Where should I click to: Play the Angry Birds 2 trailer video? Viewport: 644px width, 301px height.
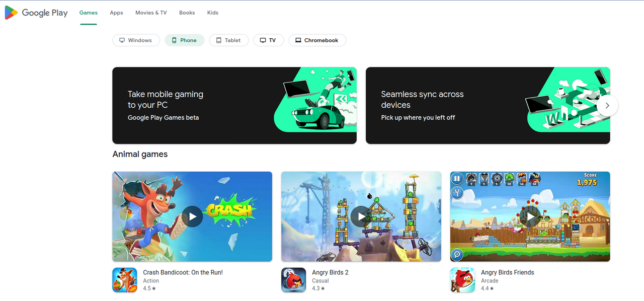[361, 216]
